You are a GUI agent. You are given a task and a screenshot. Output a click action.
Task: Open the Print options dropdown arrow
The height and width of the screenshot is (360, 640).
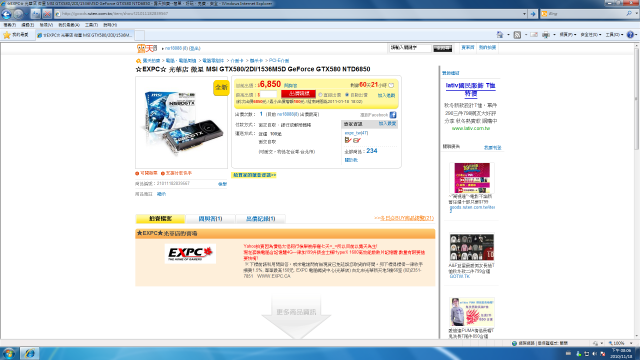(554, 35)
